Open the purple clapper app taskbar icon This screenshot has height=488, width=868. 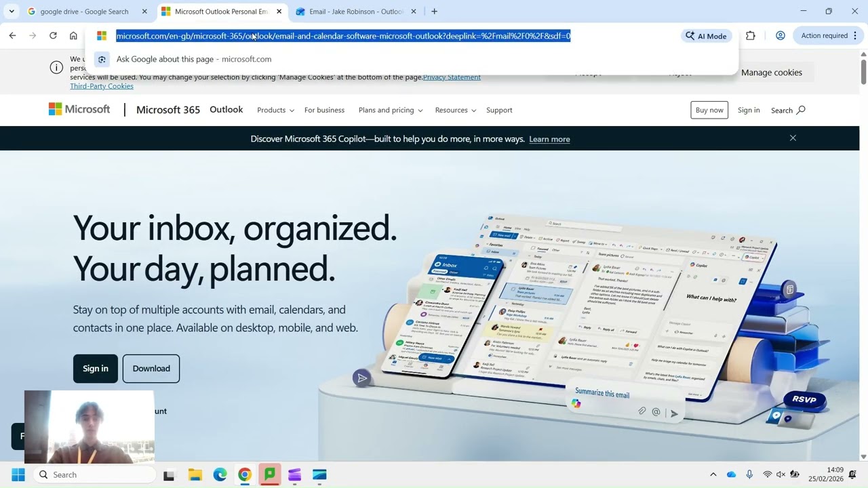coord(294,475)
